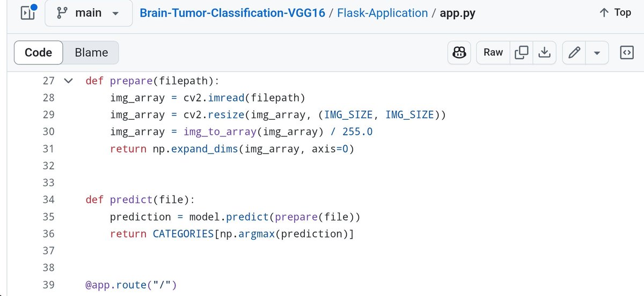
Task: Select line number 31
Action: click(x=48, y=149)
